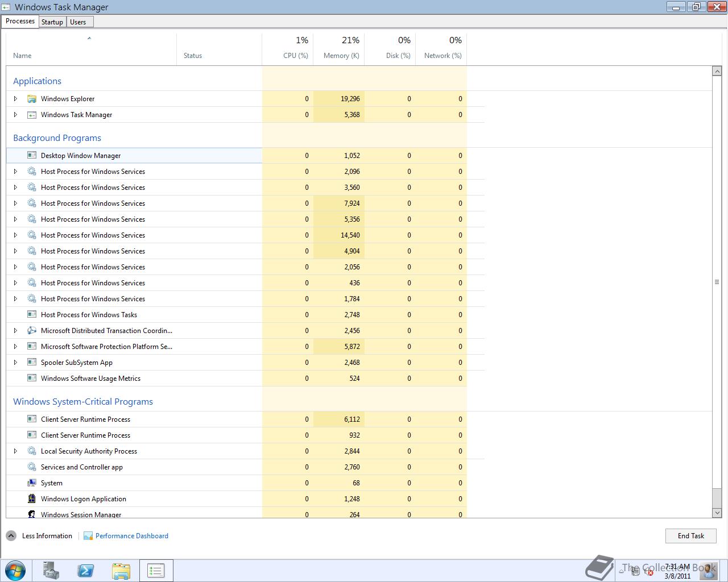This screenshot has height=582, width=728.
Task: Click the vertical scrollbar thumb
Action: pyautogui.click(x=717, y=282)
